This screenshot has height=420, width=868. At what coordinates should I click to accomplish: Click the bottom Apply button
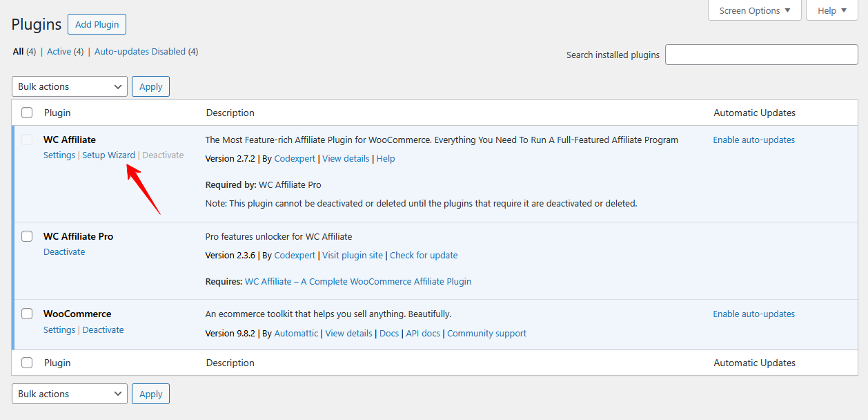pyautogui.click(x=150, y=394)
